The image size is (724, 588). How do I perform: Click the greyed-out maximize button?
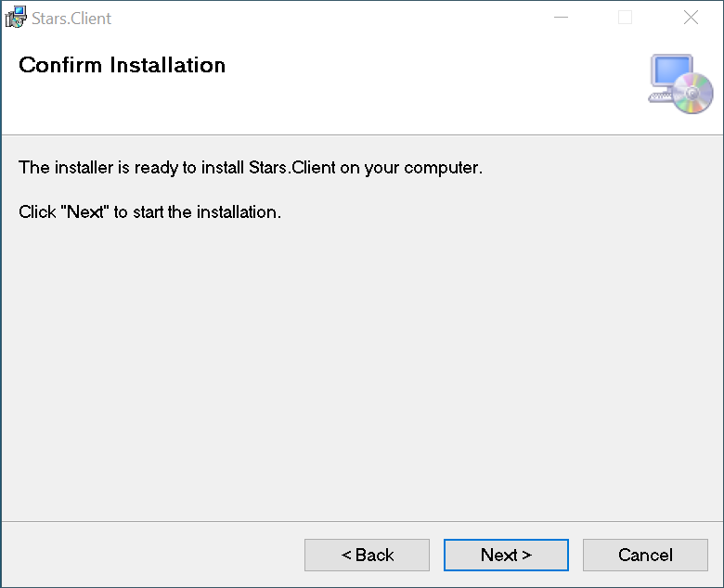[626, 18]
